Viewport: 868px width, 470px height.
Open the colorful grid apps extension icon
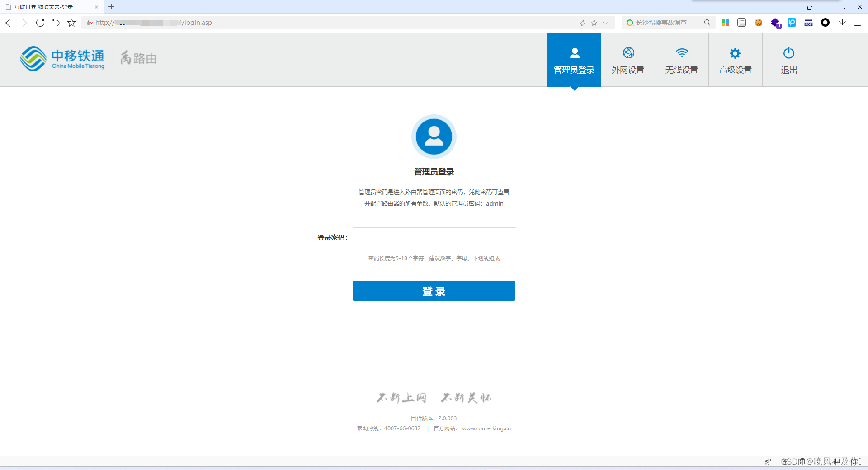pyautogui.click(x=725, y=23)
